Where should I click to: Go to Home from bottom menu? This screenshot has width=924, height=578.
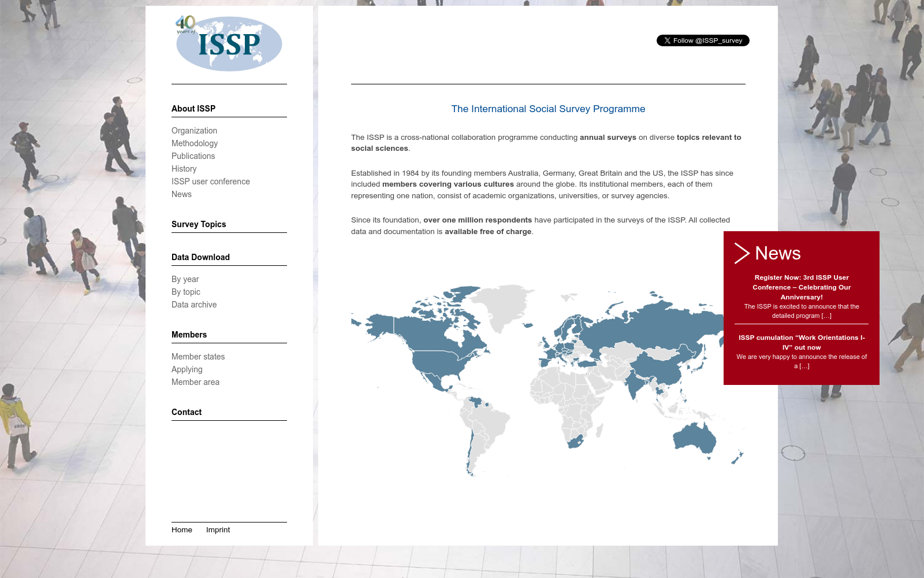tap(182, 529)
